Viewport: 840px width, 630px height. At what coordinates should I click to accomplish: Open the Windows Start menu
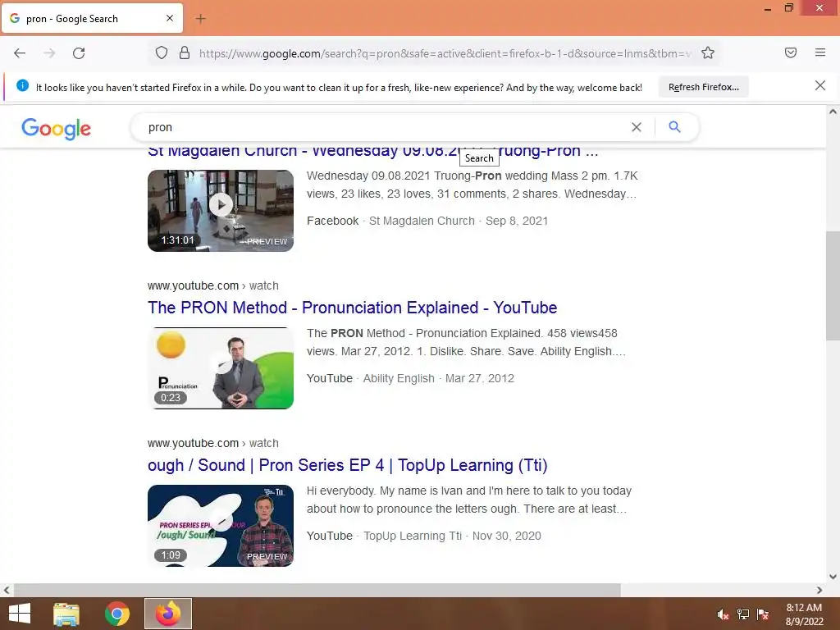point(20,614)
